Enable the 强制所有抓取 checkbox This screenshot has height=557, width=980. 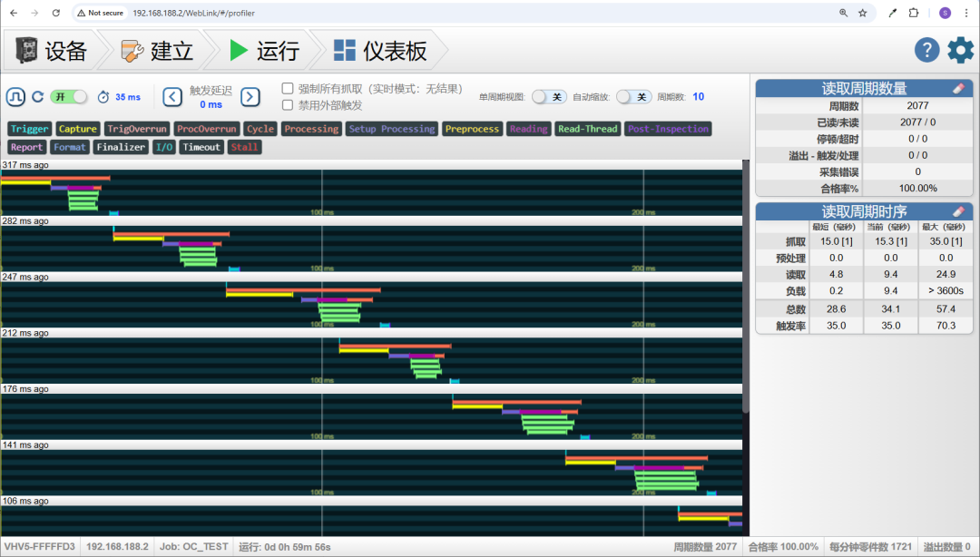tap(286, 89)
